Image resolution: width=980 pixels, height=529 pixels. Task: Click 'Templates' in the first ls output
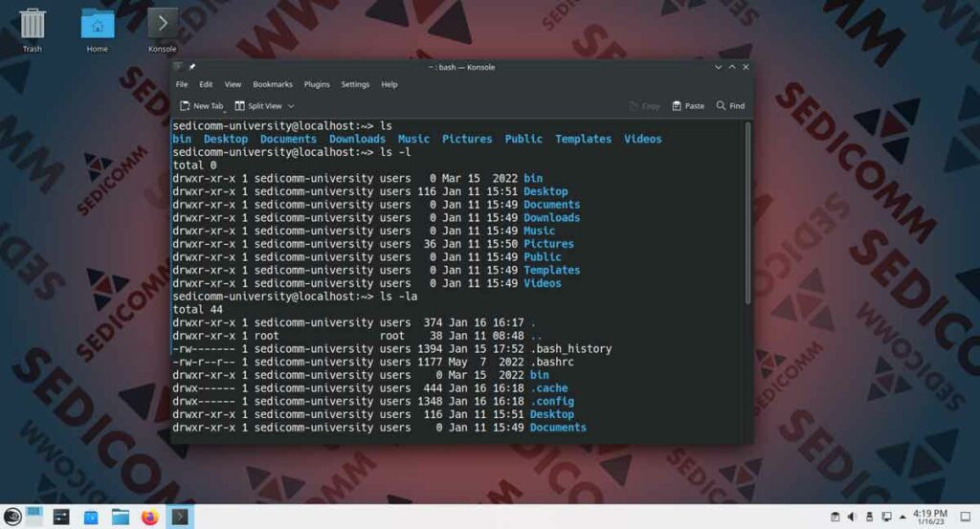[x=583, y=139]
